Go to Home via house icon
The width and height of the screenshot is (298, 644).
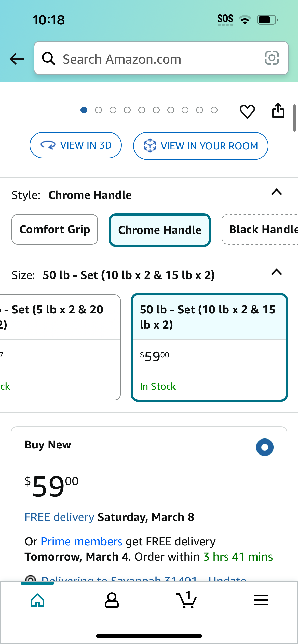(37, 600)
